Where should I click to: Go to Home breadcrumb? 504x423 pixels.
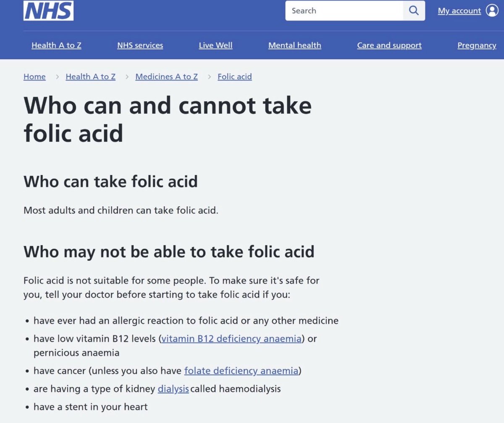click(34, 76)
